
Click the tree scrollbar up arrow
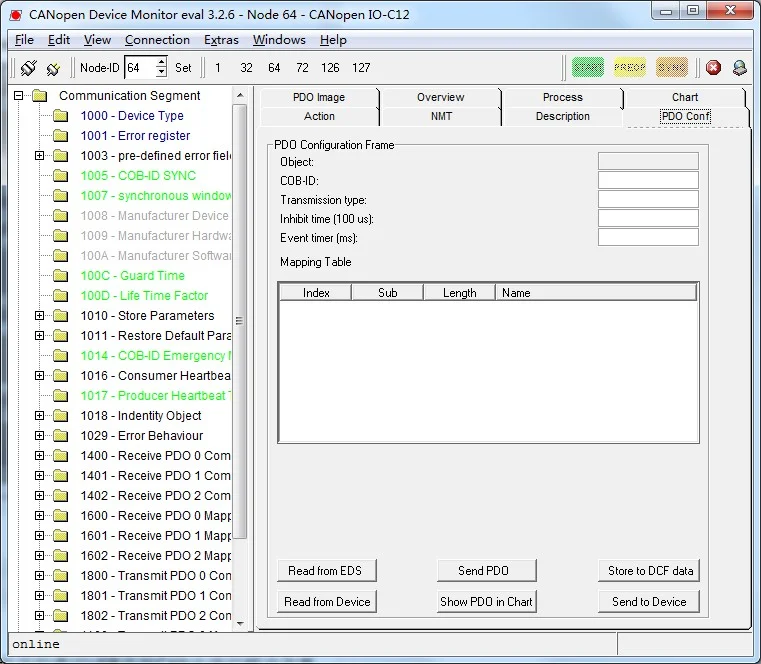click(x=240, y=96)
